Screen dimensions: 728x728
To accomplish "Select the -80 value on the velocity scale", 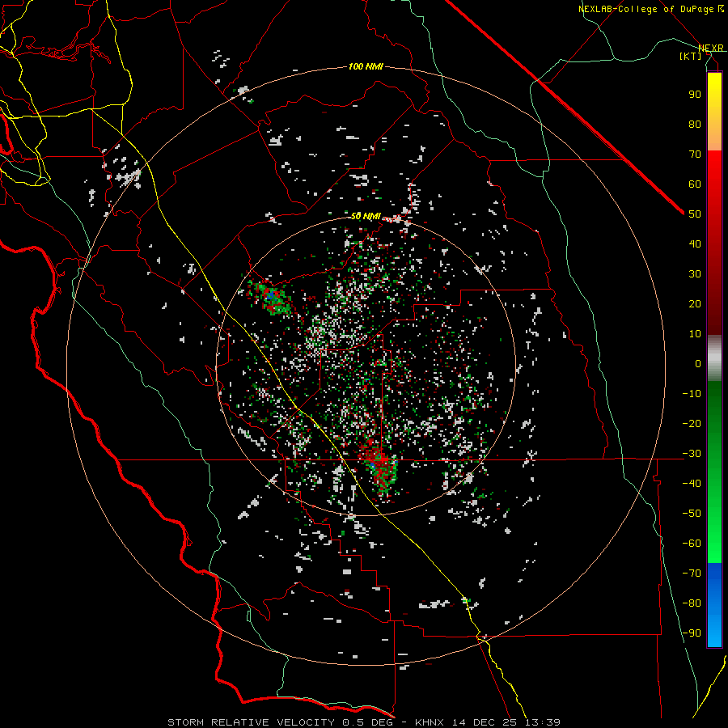I will [692, 603].
